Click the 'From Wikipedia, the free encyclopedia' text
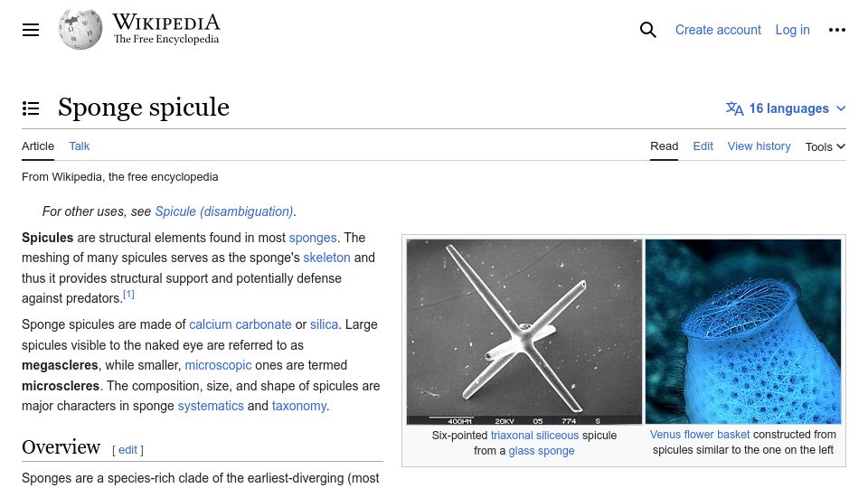Image resolution: width=868 pixels, height=488 pixels. click(119, 177)
